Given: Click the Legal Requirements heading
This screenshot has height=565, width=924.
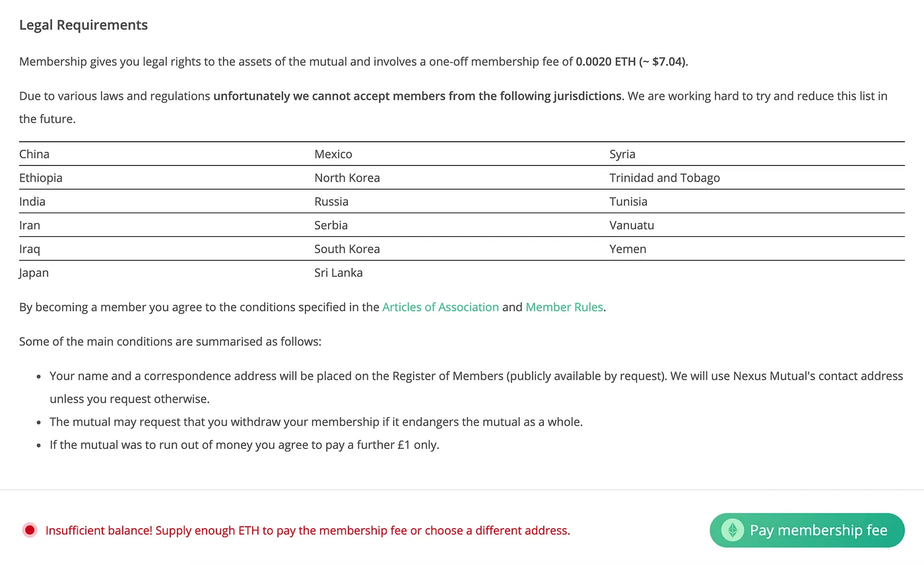Looking at the screenshot, I should [x=83, y=25].
